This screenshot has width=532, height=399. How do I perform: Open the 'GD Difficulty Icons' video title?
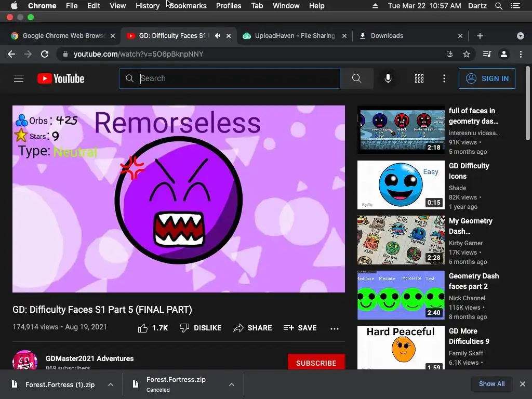(469, 171)
